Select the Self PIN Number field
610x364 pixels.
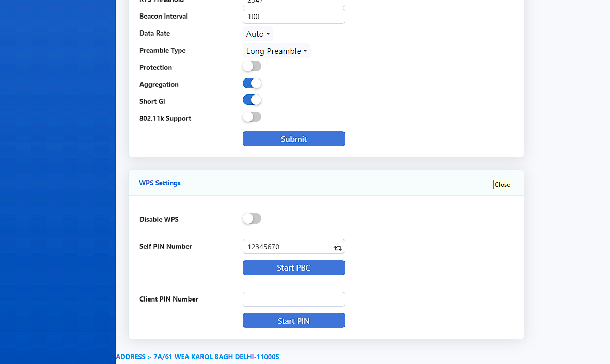tap(294, 246)
